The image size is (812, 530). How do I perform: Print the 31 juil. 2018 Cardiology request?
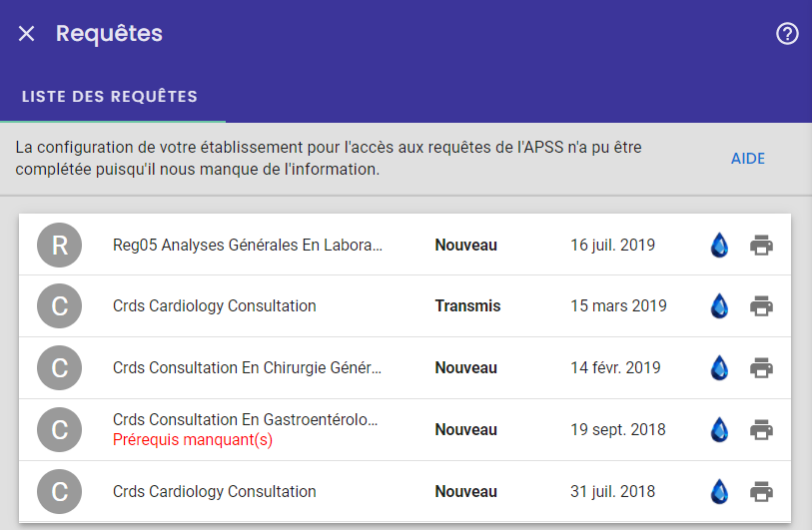click(761, 491)
